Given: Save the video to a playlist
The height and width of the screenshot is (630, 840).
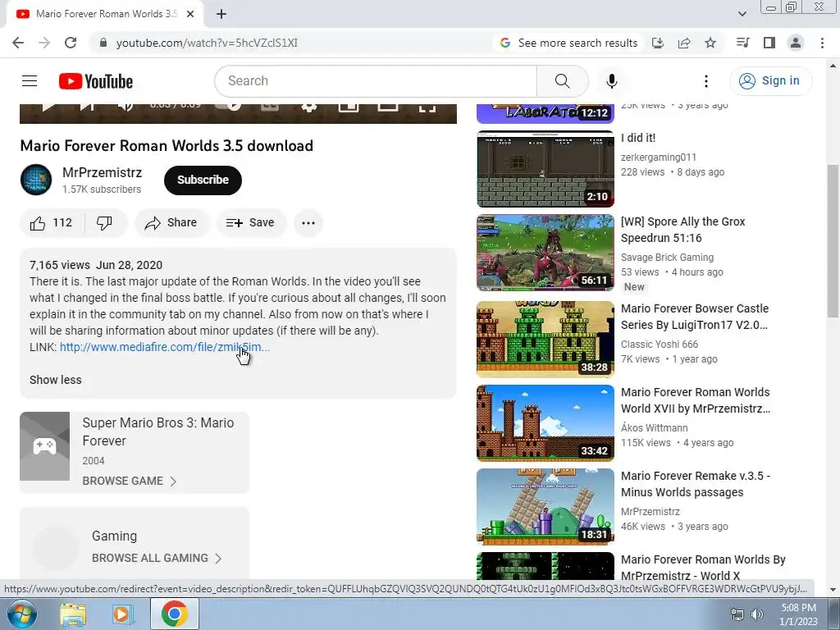Looking at the screenshot, I should point(251,223).
